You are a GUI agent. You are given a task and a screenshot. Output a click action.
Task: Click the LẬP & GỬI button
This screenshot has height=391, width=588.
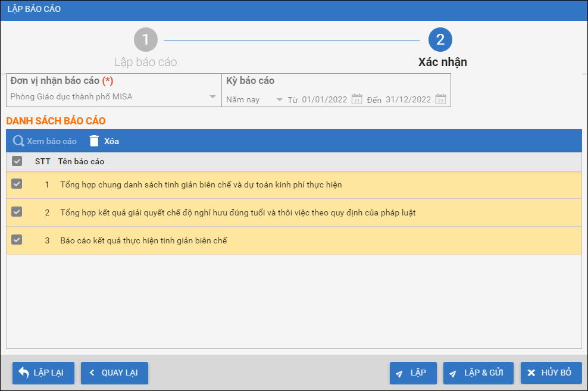pos(478,373)
